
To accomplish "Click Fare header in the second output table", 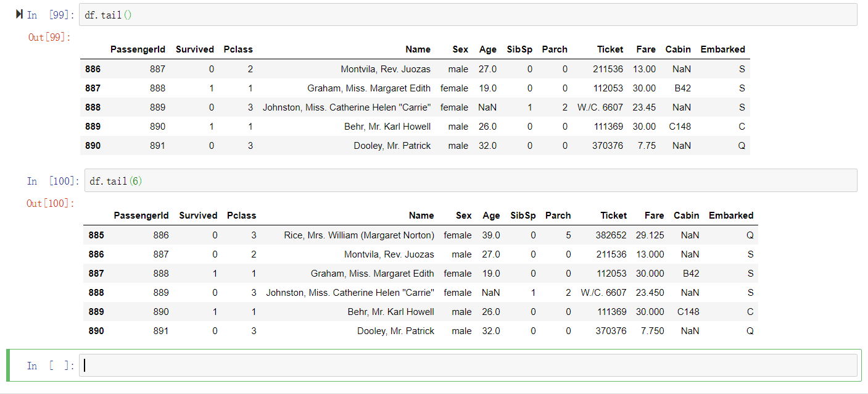I will tap(654, 216).
